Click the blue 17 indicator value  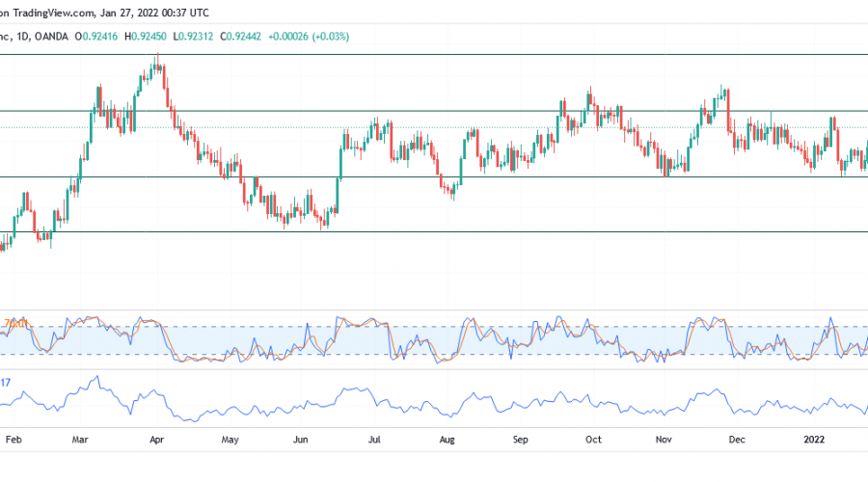pos(5,383)
